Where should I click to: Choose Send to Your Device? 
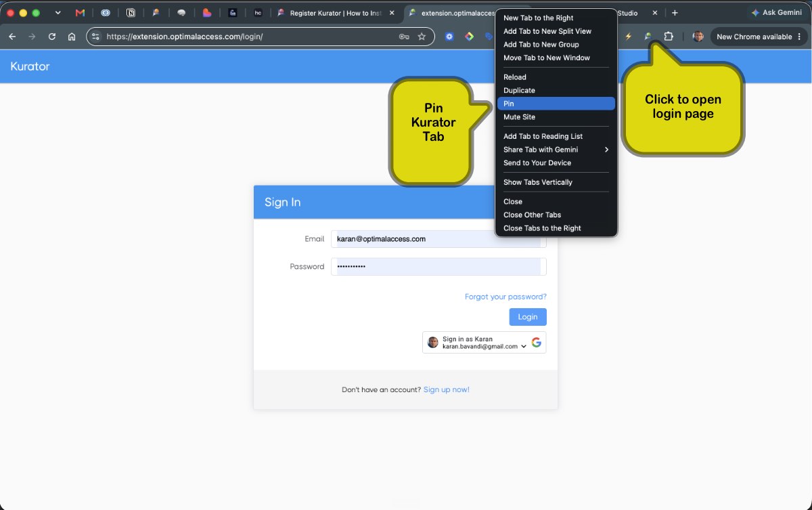tap(556, 163)
